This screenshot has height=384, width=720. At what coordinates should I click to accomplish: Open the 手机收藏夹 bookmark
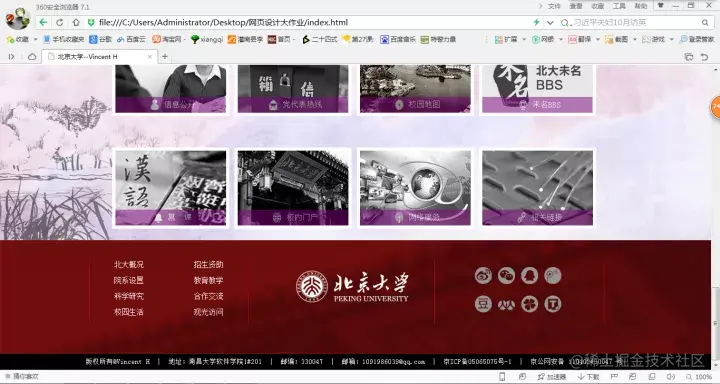(64, 40)
